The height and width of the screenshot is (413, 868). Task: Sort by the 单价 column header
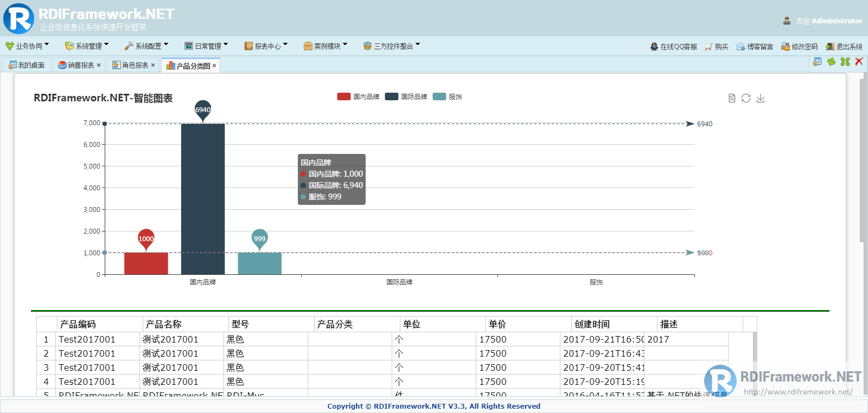click(528, 324)
